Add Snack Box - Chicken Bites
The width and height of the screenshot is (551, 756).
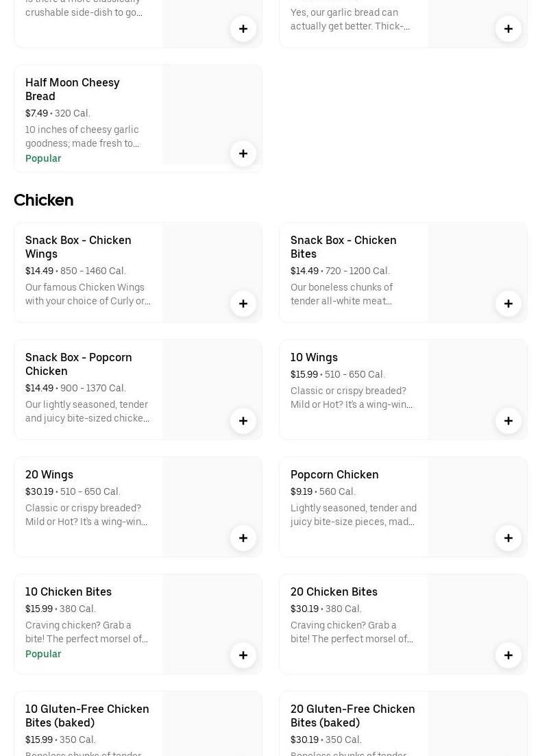pyautogui.click(x=509, y=304)
